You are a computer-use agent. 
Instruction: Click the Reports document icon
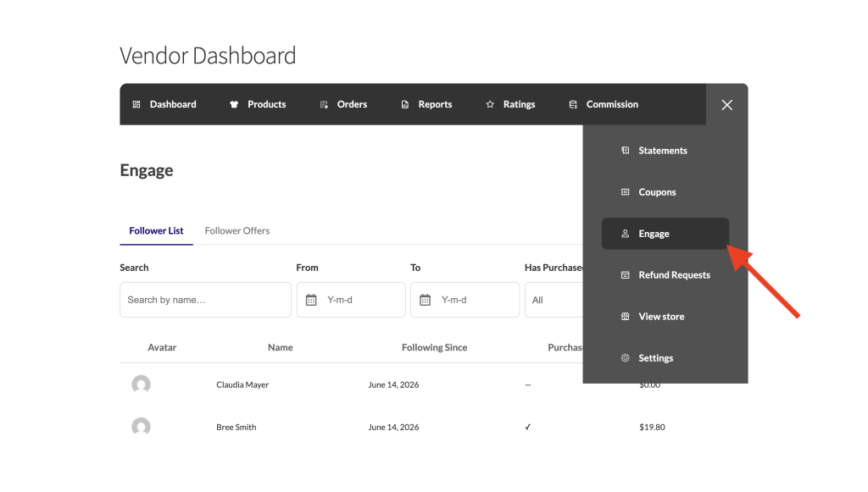pos(405,104)
